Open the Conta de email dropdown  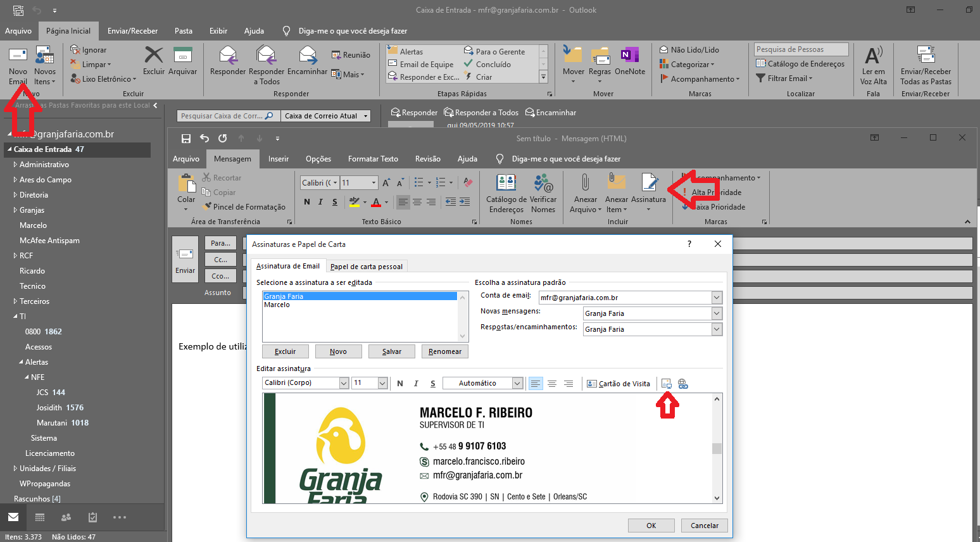[x=716, y=297]
